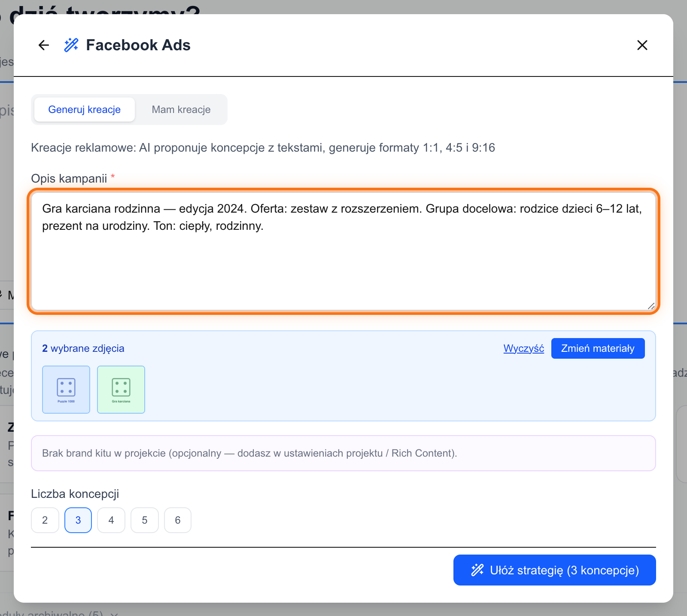Grab the textarea resize handle corner

pos(651,306)
